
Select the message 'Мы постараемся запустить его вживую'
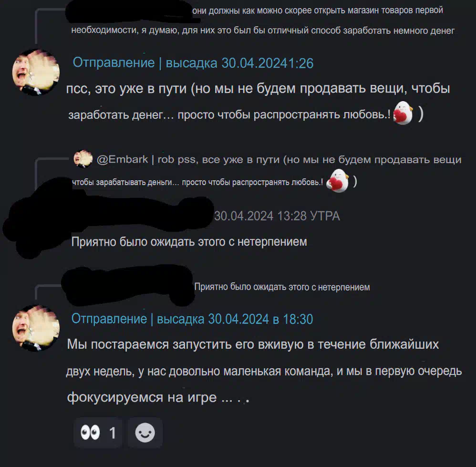click(x=264, y=371)
